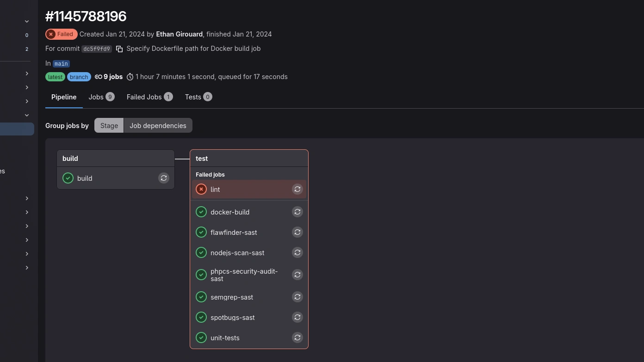Retry the unit-tests job
This screenshot has width=644, height=362.
[x=297, y=337]
